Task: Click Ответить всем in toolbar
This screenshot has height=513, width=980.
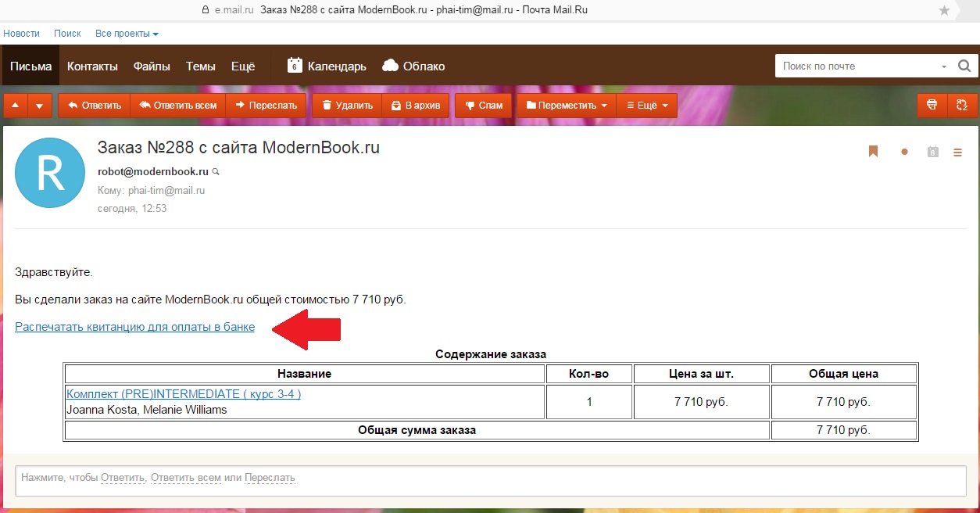Action: (177, 105)
